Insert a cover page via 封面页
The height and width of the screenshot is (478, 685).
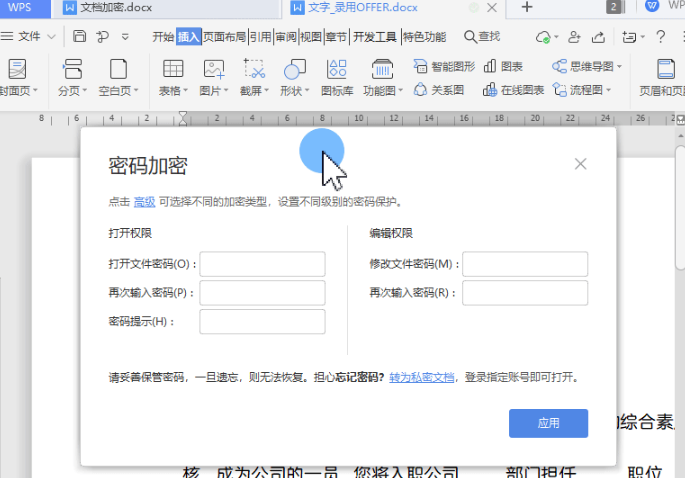18,77
